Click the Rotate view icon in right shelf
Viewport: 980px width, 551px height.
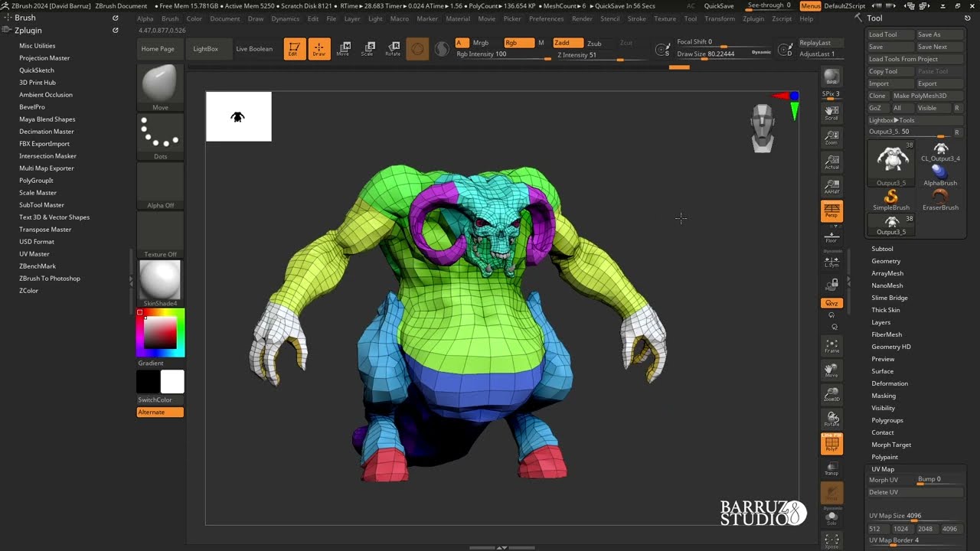click(831, 419)
